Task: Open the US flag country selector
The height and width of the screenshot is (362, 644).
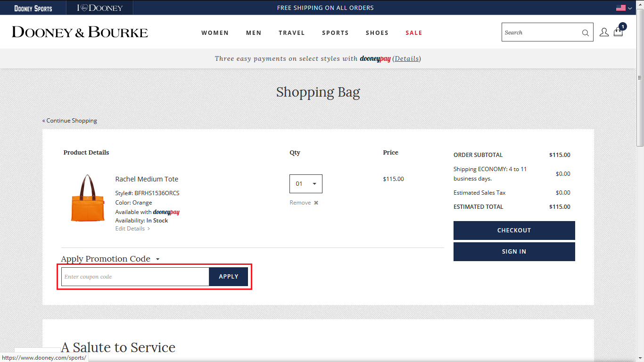Action: click(x=624, y=8)
